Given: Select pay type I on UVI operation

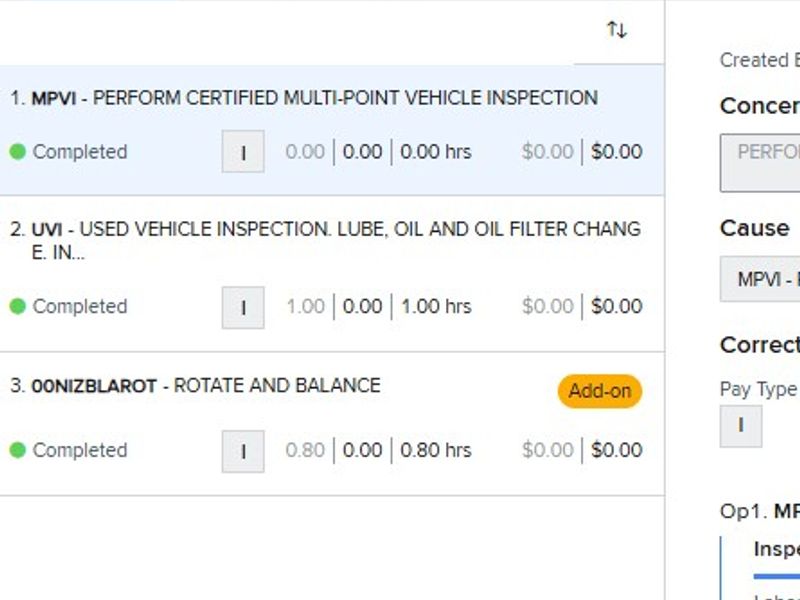Looking at the screenshot, I should pyautogui.click(x=243, y=308).
